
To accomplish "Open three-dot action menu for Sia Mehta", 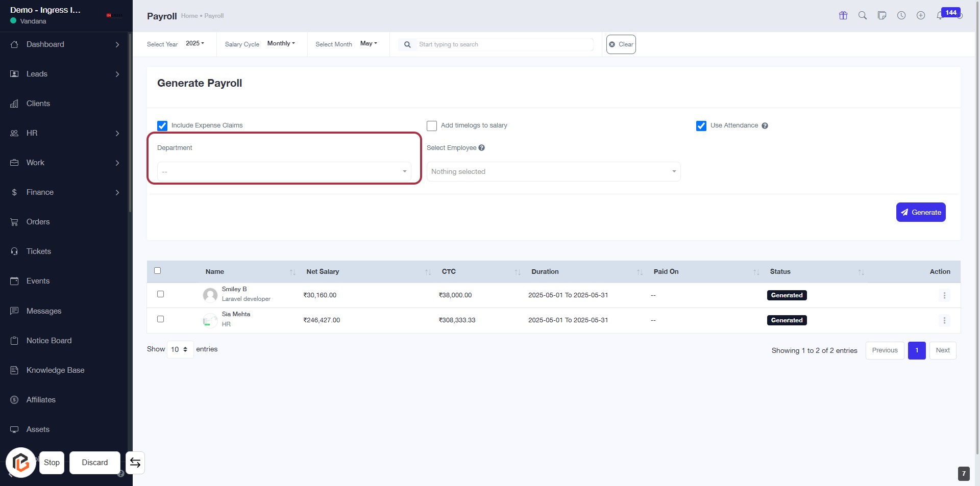I will [x=944, y=320].
